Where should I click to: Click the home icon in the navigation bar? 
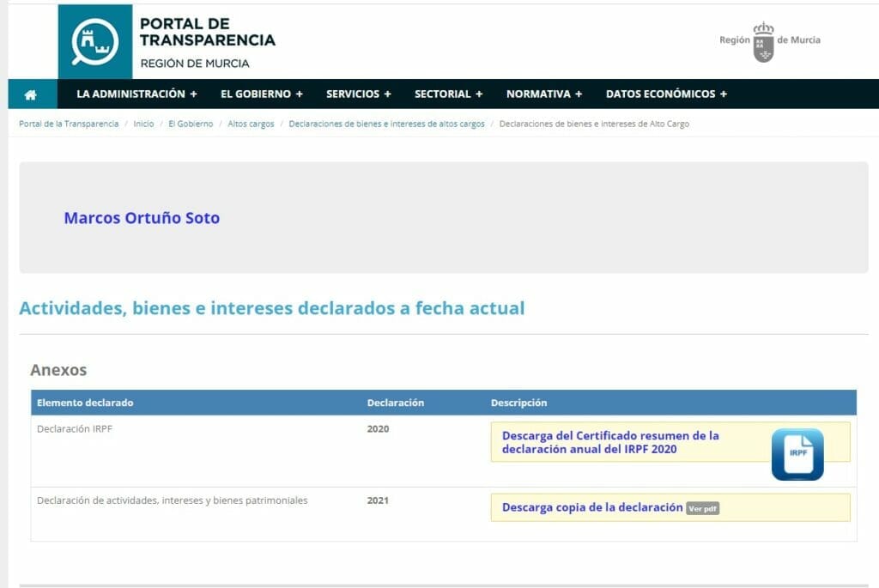[32, 94]
